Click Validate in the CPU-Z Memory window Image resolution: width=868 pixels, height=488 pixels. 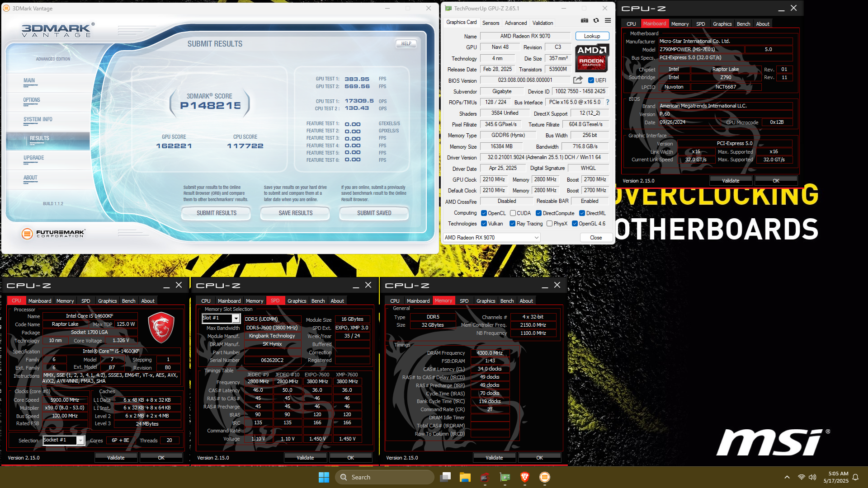click(x=494, y=458)
